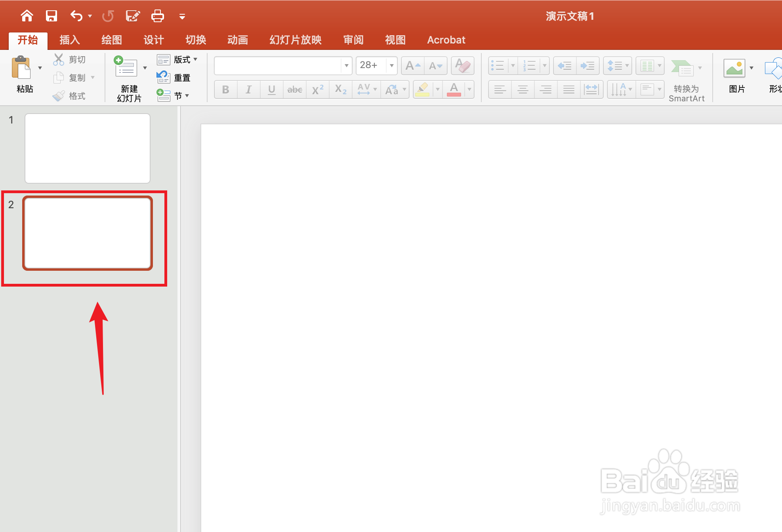Open the 幻灯片放映 tab
782x532 pixels.
295,40
